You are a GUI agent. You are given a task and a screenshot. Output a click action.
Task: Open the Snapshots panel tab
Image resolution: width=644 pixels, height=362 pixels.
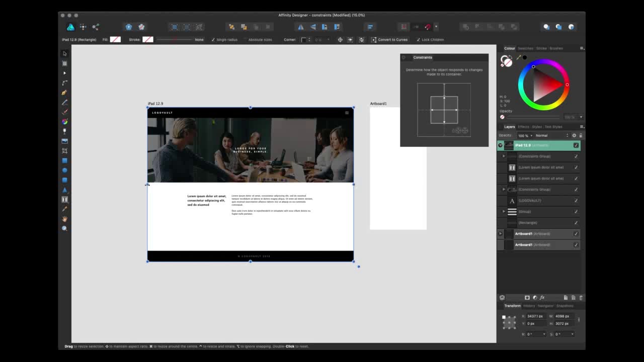click(565, 306)
